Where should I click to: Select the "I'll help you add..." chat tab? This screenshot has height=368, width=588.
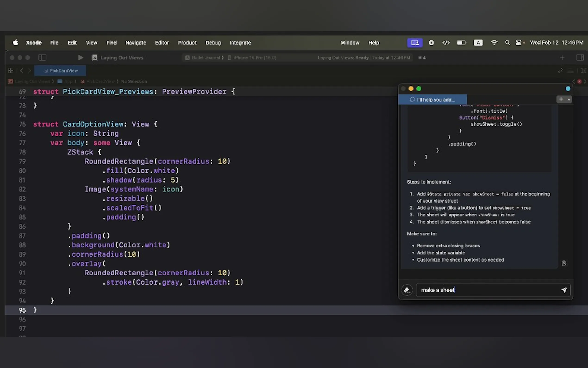click(432, 100)
